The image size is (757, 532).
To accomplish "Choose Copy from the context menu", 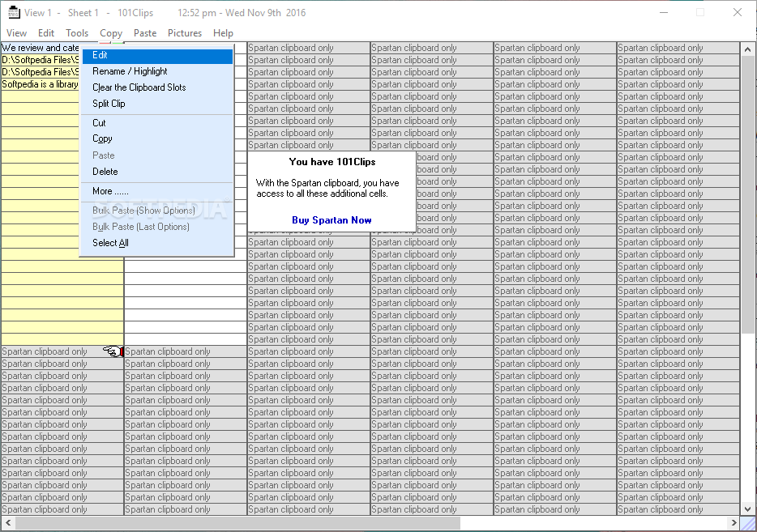I will pos(157,139).
